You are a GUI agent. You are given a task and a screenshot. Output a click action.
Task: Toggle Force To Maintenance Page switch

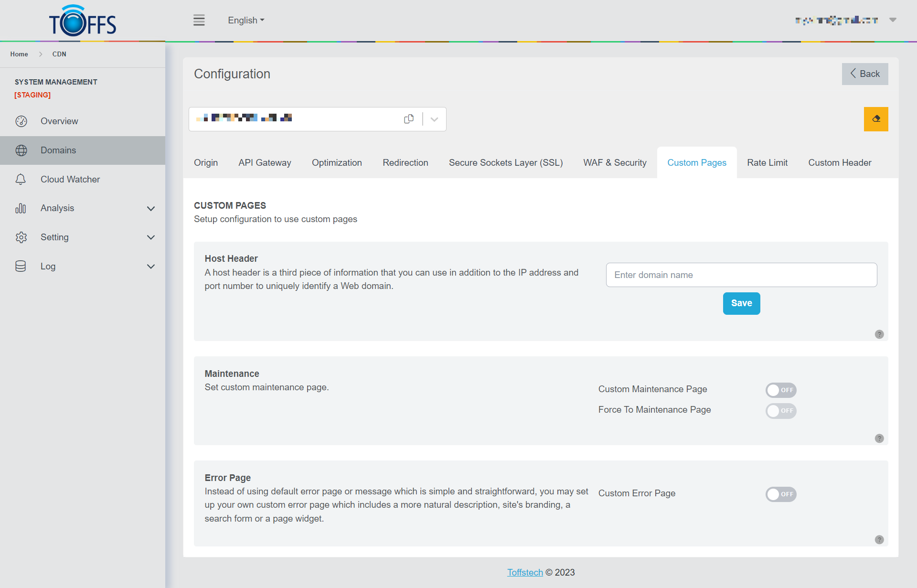click(780, 411)
